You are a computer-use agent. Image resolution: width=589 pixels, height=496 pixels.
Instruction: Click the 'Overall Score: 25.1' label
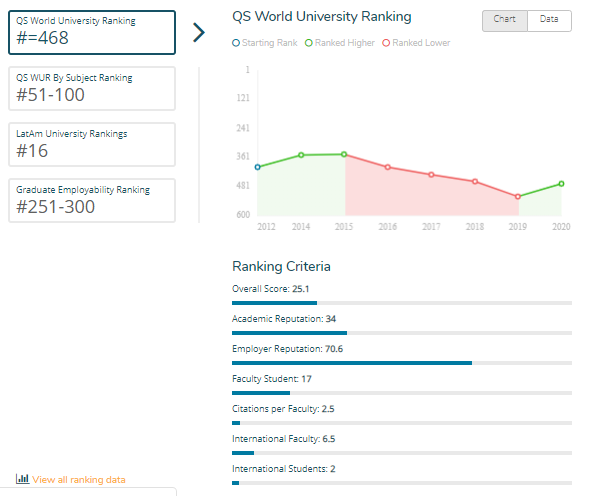coord(270,289)
